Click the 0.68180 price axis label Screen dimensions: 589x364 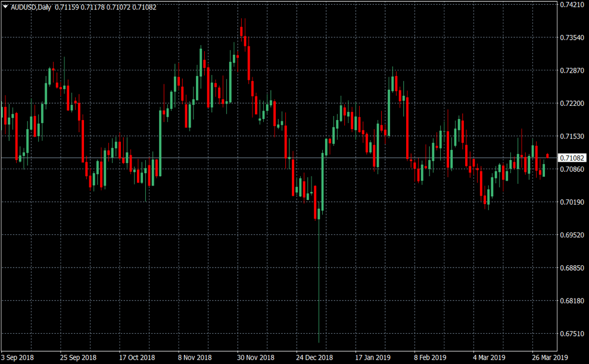(572, 300)
